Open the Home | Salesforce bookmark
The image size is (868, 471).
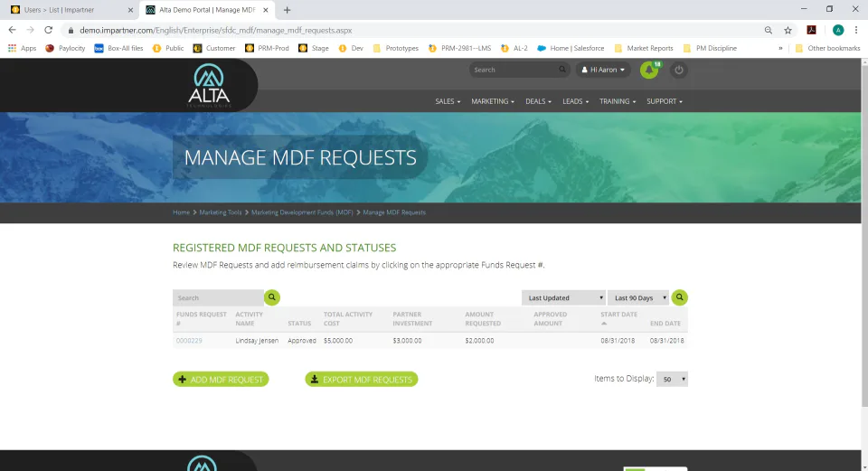pyautogui.click(x=571, y=48)
